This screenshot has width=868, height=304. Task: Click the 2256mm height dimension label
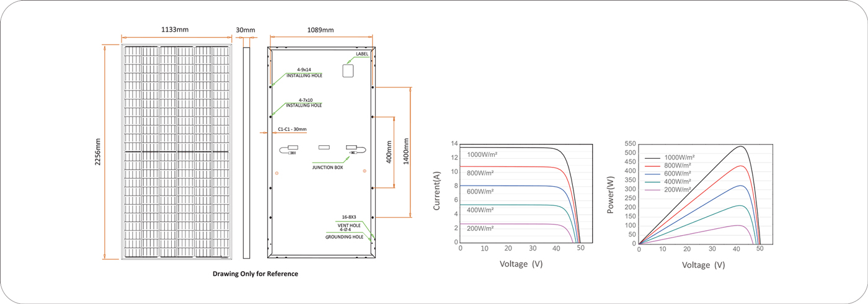coord(98,151)
